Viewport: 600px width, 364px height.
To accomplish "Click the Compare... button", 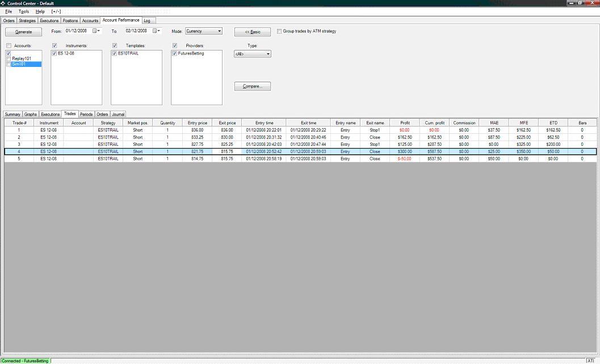I will (x=253, y=86).
